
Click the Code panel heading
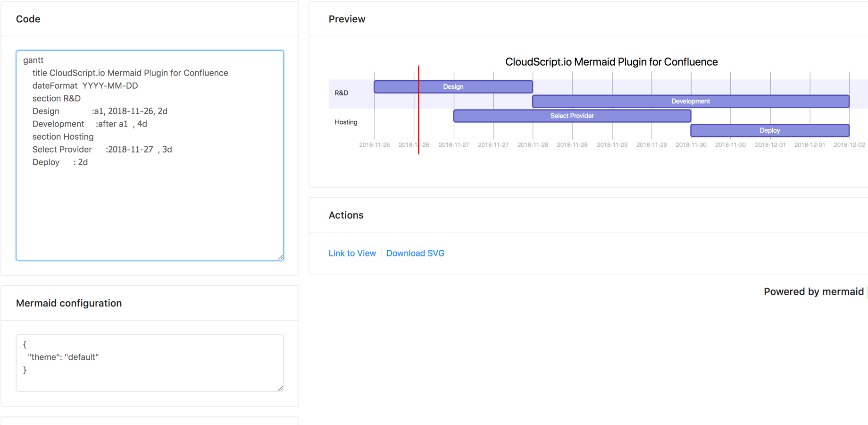(x=28, y=19)
